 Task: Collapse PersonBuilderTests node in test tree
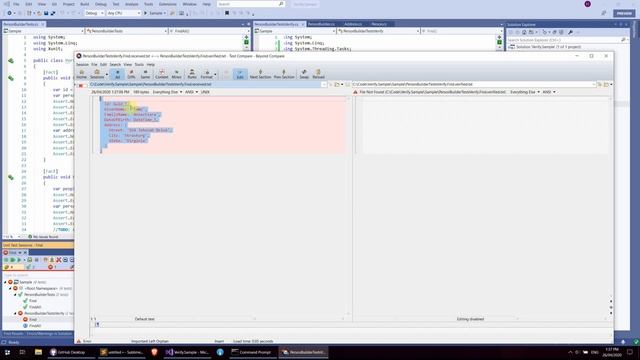coord(15,294)
